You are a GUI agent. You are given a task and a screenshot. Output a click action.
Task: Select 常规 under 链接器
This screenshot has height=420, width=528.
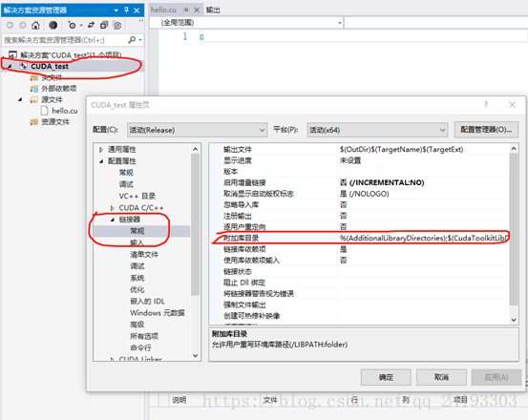pyautogui.click(x=137, y=231)
